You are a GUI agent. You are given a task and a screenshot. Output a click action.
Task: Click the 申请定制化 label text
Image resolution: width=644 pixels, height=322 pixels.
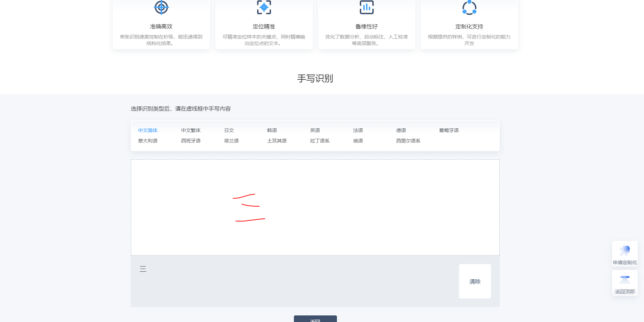click(625, 262)
